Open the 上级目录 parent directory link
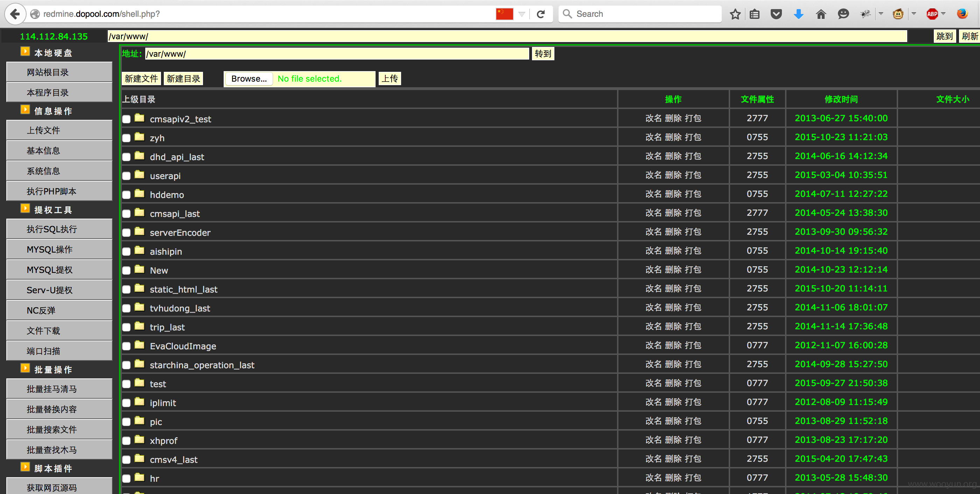Viewport: 980px width, 494px height. [139, 100]
